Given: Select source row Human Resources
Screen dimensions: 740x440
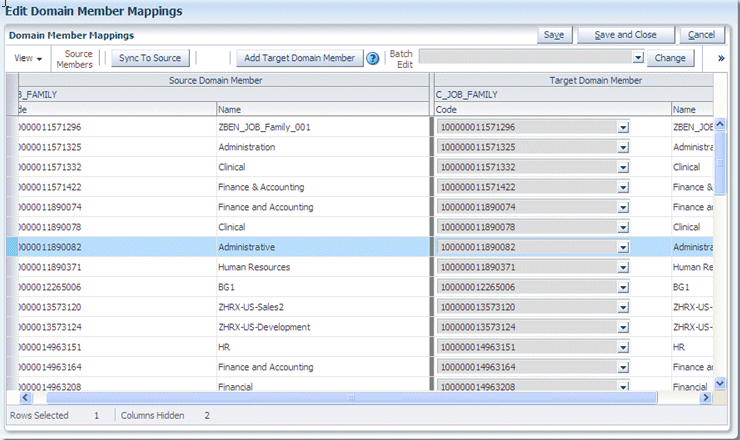Looking at the screenshot, I should point(224,267).
